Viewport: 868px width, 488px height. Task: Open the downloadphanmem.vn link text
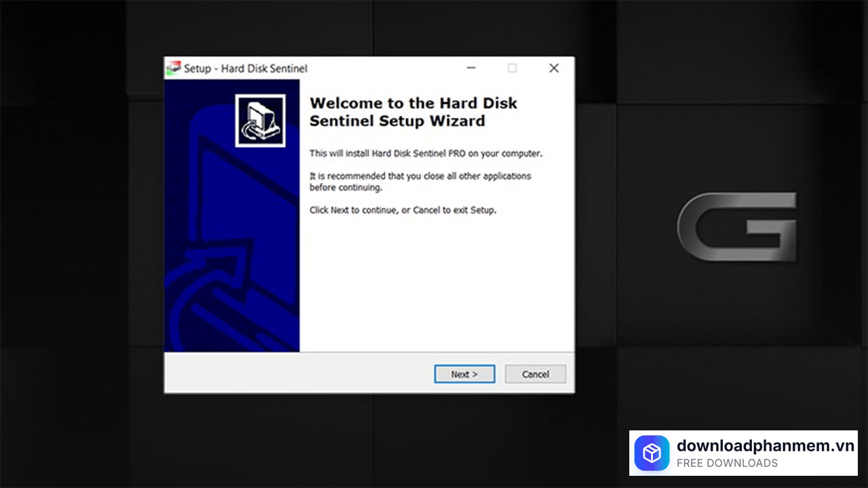[765, 445]
